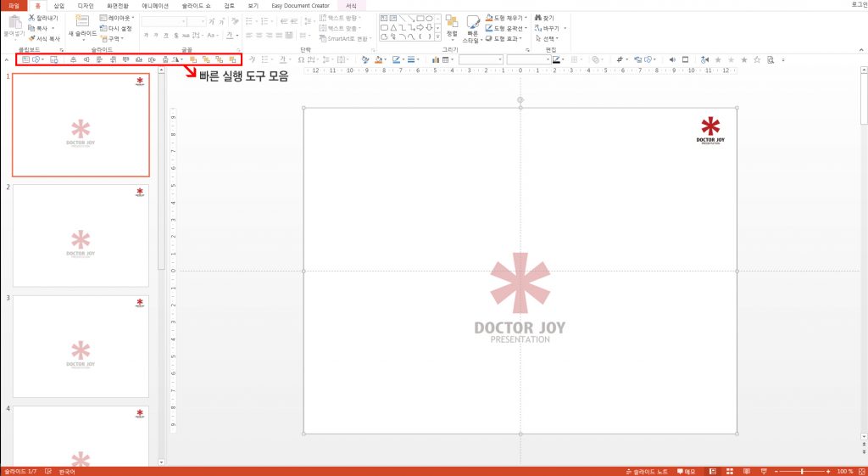Switch to Normal view icon in status bar
The width and height of the screenshot is (868, 476).
tap(713, 472)
